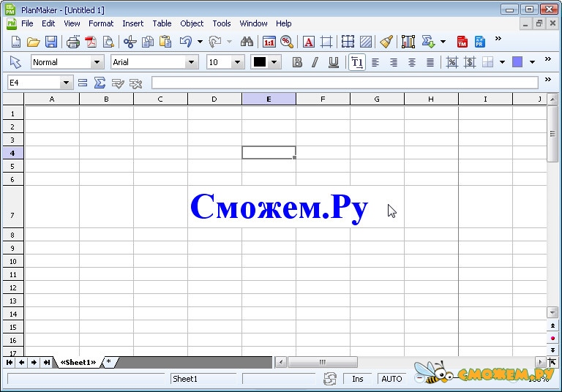Open the Arial font name dropdown
562x392 pixels.
pos(192,62)
